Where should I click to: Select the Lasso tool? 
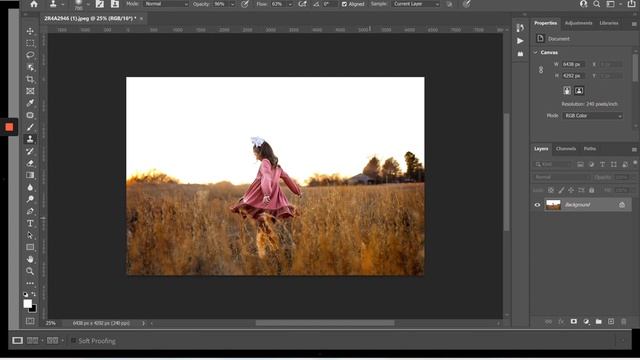pos(30,55)
